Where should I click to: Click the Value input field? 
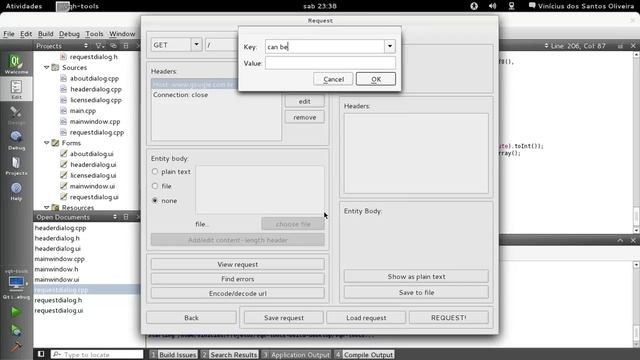click(330, 63)
